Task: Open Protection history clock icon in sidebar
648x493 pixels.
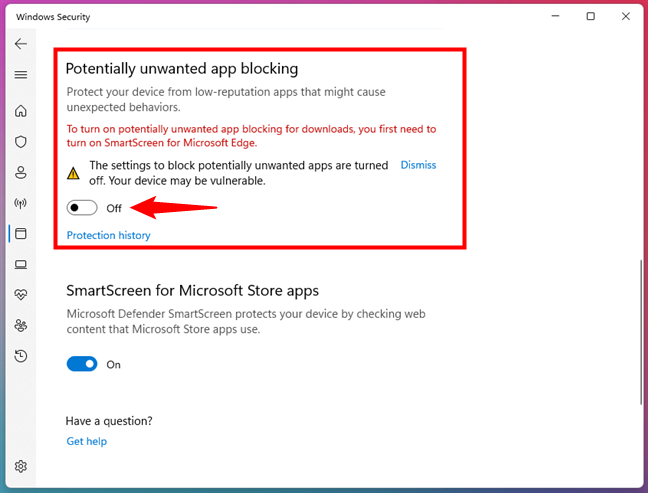Action: (21, 356)
